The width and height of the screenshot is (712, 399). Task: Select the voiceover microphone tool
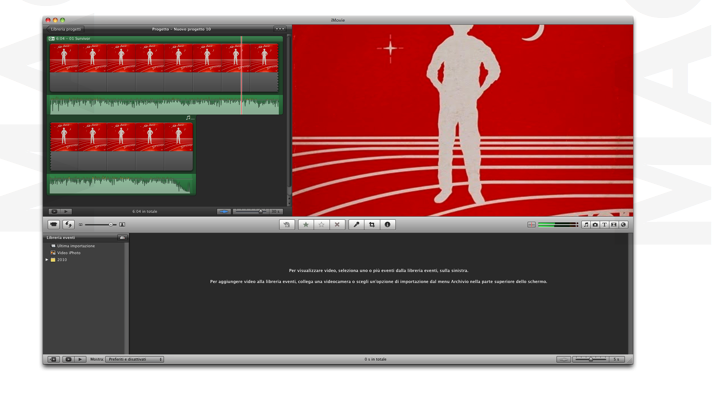coord(356,225)
